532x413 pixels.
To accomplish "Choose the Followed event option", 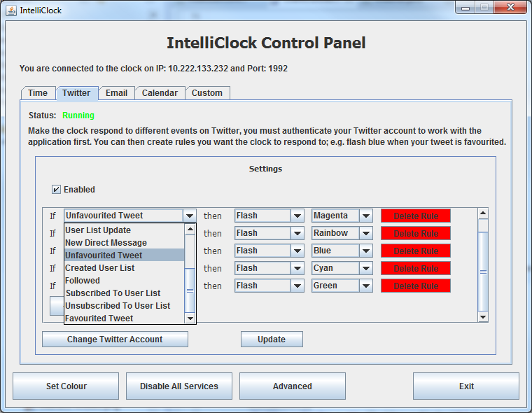I will (x=125, y=280).
